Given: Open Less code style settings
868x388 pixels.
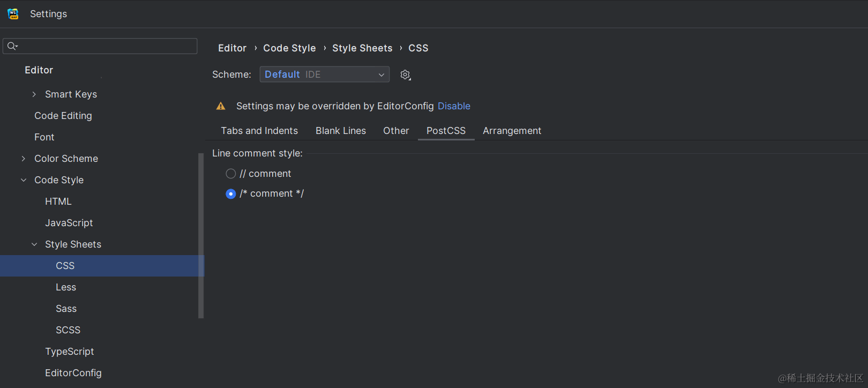Looking at the screenshot, I should (66, 287).
